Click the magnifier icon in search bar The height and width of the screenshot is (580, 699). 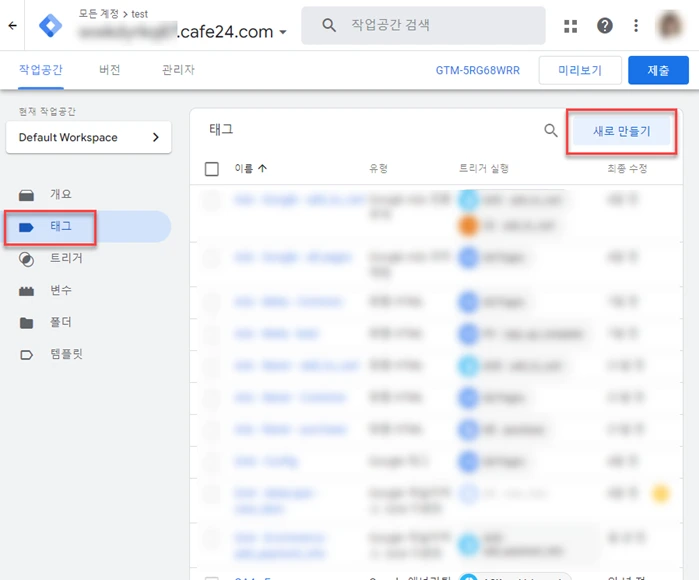[x=329, y=25]
